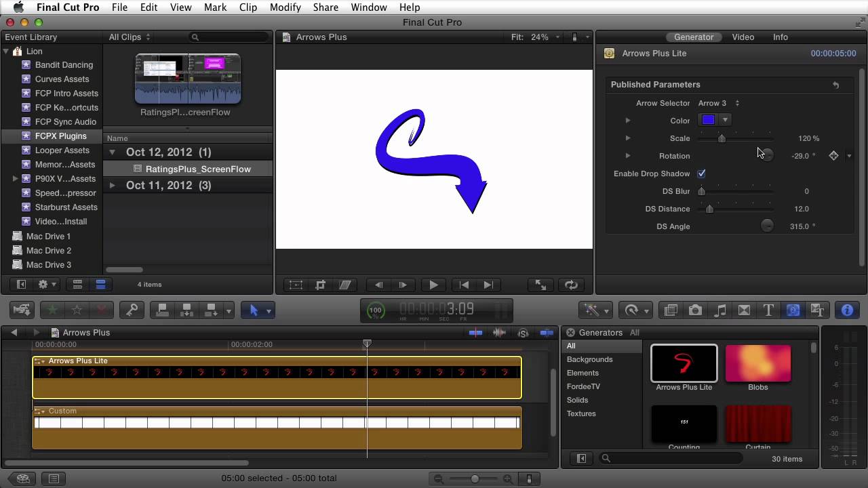Select the FCPX Plugins event
This screenshot has height=488, width=868.
(52, 136)
